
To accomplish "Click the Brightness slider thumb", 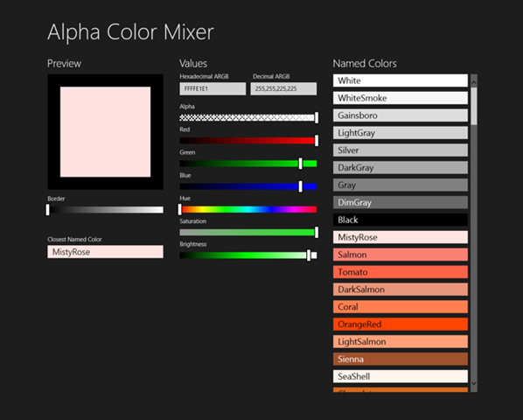I will pyautogui.click(x=309, y=255).
